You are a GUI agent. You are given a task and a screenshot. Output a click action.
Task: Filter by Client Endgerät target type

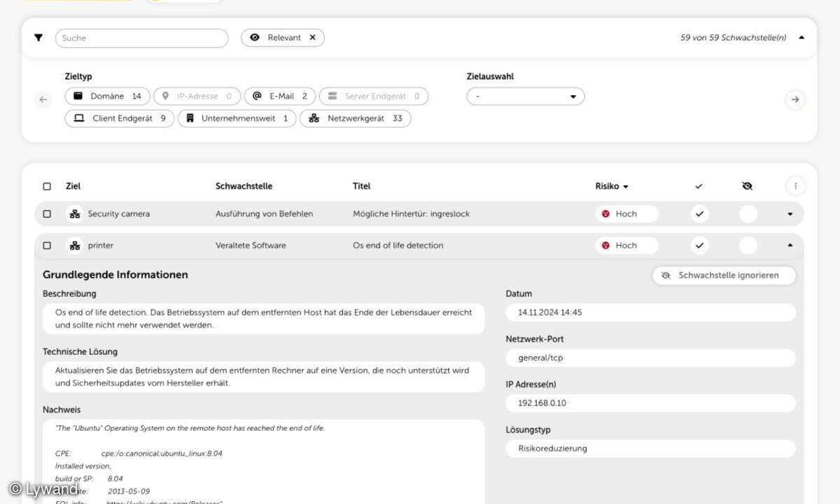[x=120, y=118]
